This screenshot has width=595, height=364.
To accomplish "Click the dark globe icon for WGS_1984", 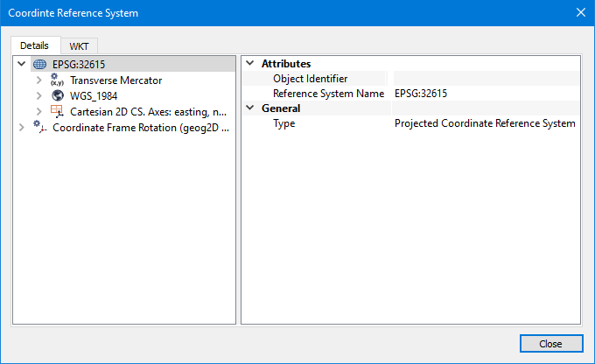I will click(58, 95).
